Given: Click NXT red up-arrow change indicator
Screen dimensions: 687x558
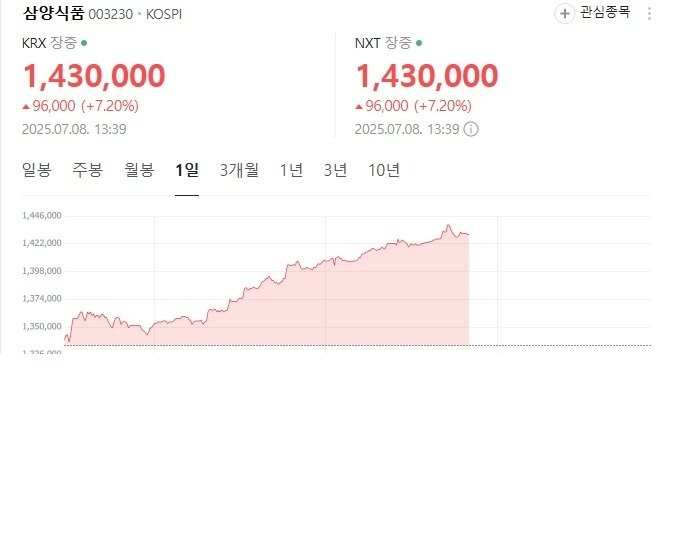Looking at the screenshot, I should tap(359, 106).
